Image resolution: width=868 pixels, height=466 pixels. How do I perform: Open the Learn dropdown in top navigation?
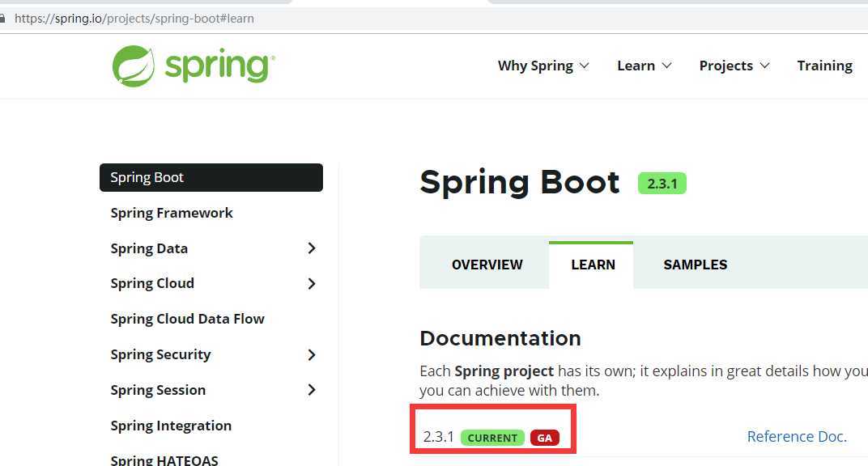(645, 66)
